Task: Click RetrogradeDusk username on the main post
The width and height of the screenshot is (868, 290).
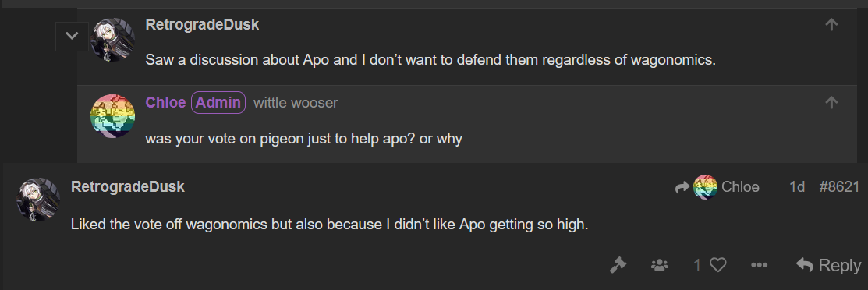Action: pyautogui.click(x=128, y=186)
